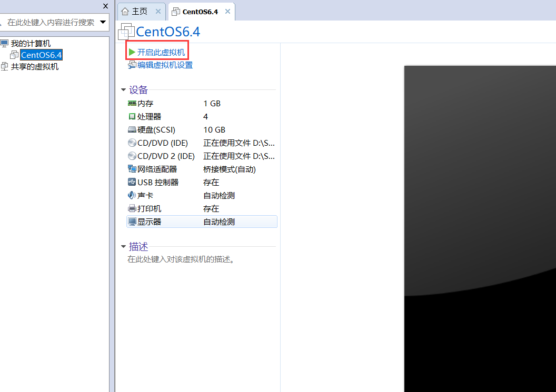Select 我的计算机 in library tree
Viewport: 556px width, 392px height.
pyautogui.click(x=31, y=43)
